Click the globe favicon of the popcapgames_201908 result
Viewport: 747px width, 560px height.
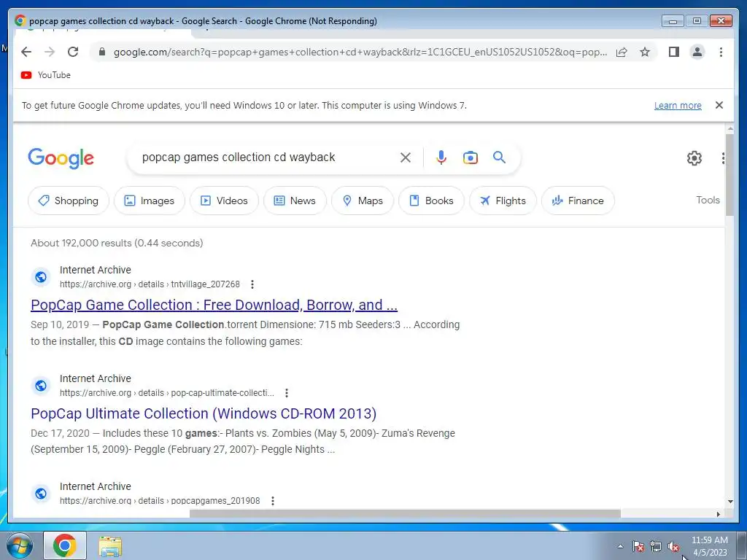point(41,494)
